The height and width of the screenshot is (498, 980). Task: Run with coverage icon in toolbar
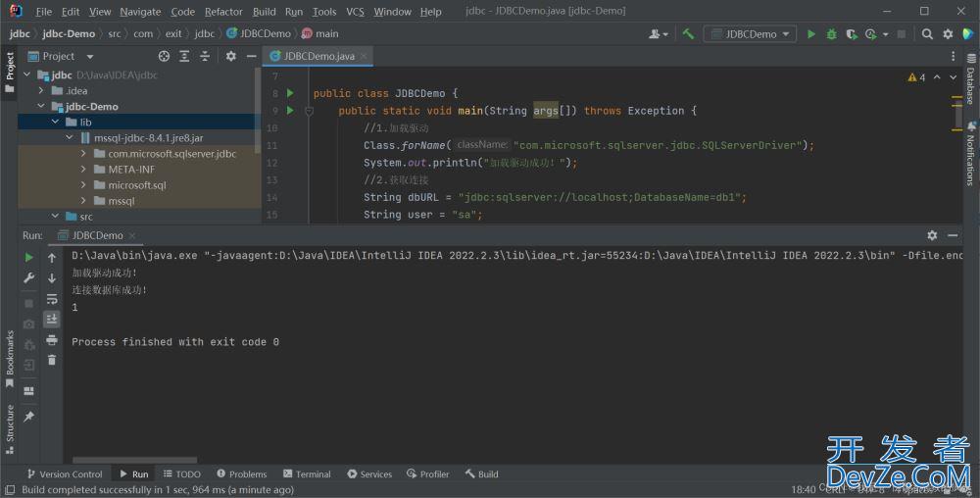(852, 34)
